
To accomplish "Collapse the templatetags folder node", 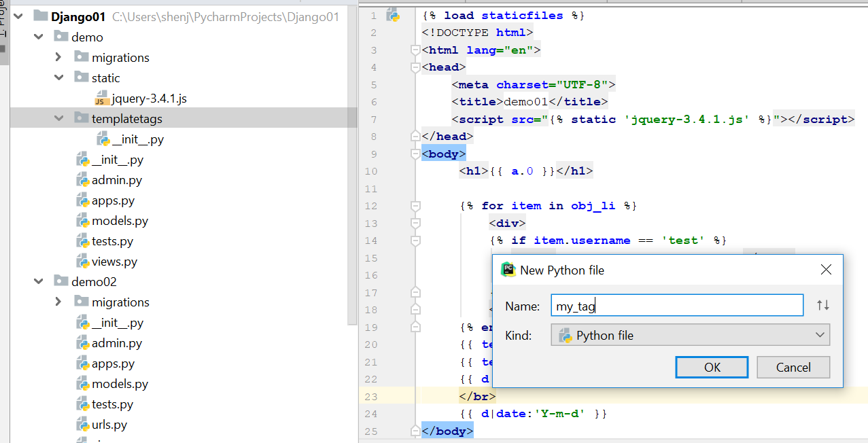I will click(59, 118).
